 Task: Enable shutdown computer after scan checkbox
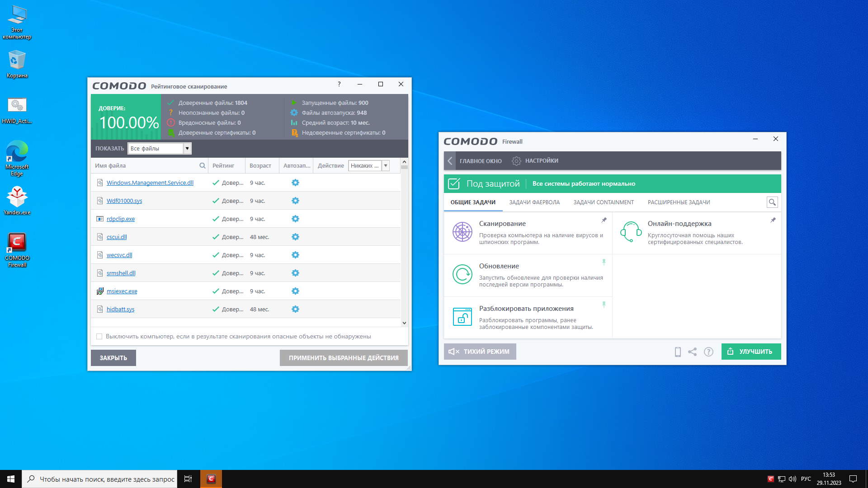click(x=99, y=336)
